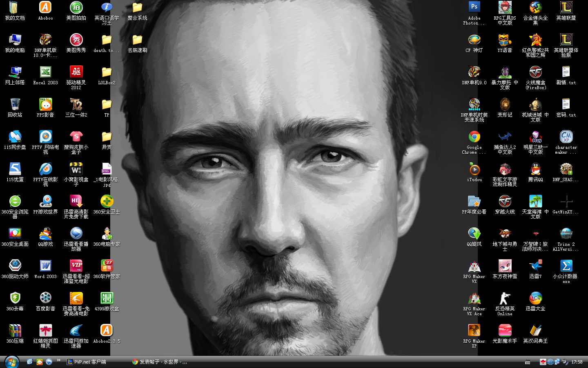Launch the PPS影音 icon
The image size is (588, 368).
(45, 108)
